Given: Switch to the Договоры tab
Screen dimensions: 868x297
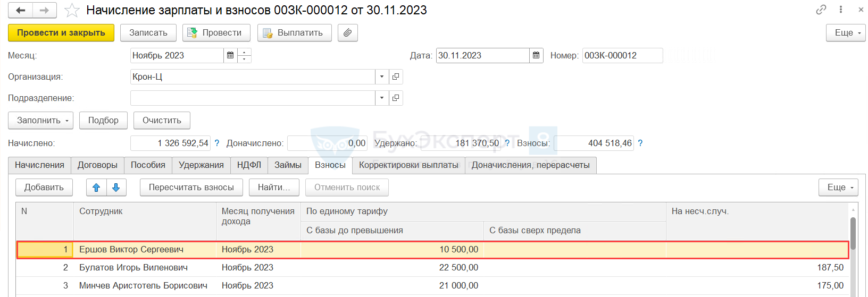Looking at the screenshot, I should click(97, 165).
